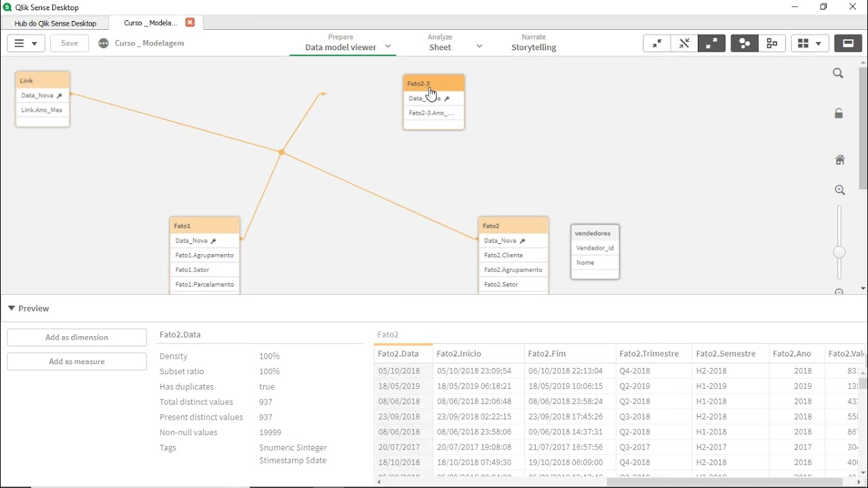The height and width of the screenshot is (488, 868).
Task: Click the search icon in viewer
Action: pos(838,73)
